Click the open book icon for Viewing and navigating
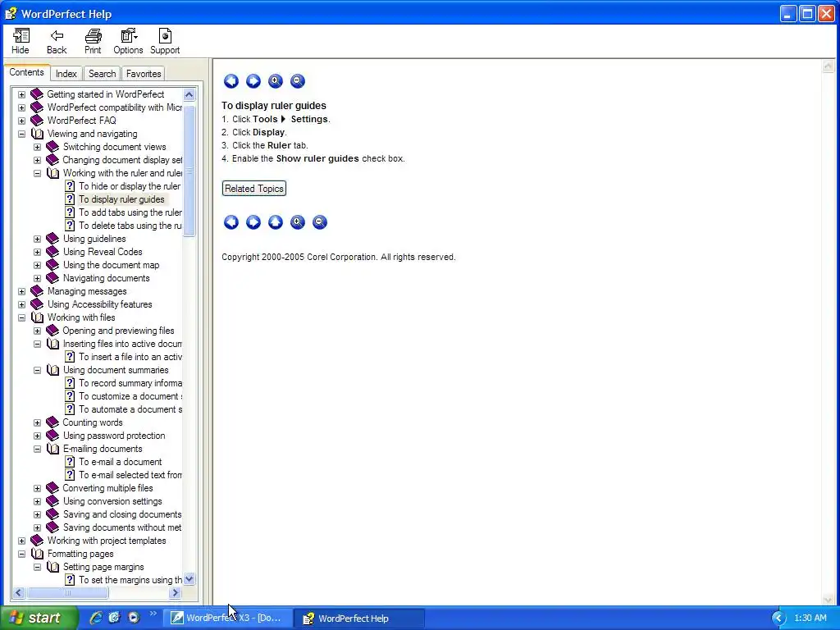Image resolution: width=840 pixels, height=630 pixels. tap(37, 134)
